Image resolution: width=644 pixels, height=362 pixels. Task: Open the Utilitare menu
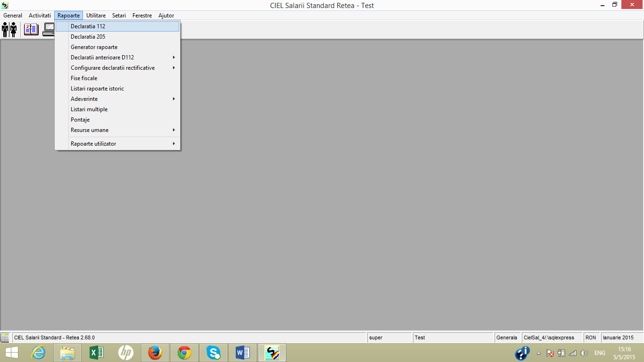click(96, 16)
